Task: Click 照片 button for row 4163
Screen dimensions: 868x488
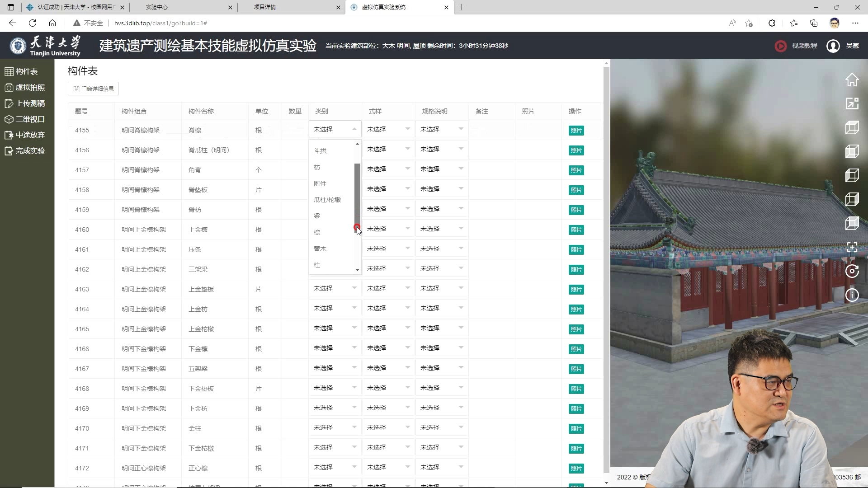Action: [576, 289]
